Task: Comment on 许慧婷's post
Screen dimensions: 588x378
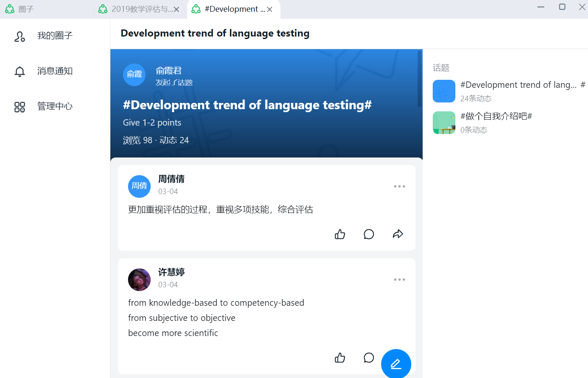Action: coord(368,358)
